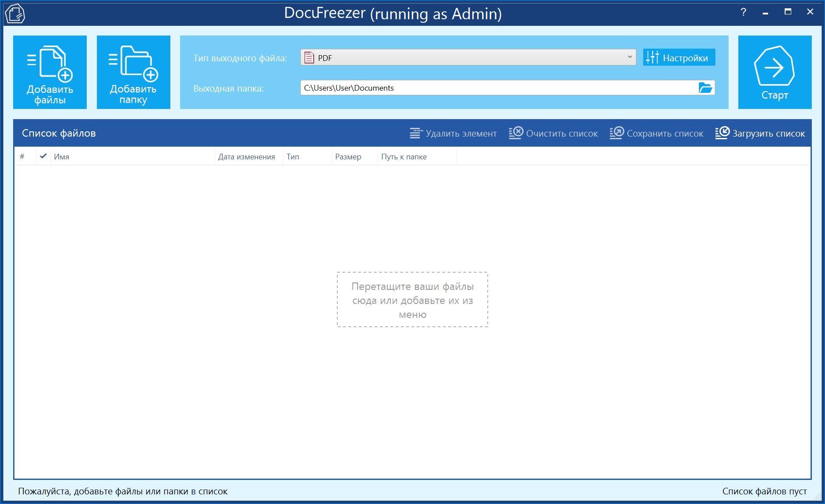Click the DocuFreezer logo icon in the title bar
Image resolution: width=825 pixels, height=504 pixels.
pyautogui.click(x=14, y=14)
